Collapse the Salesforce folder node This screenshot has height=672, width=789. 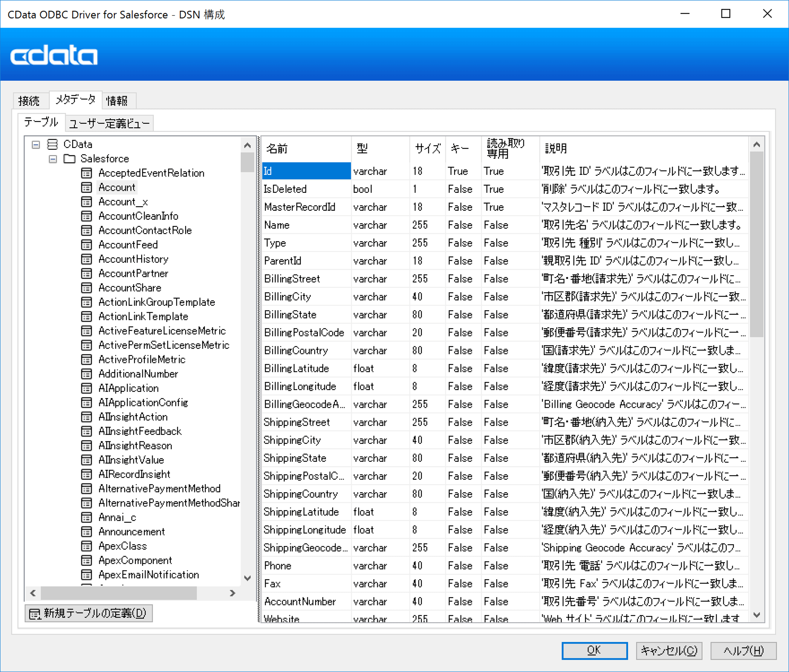click(x=53, y=159)
